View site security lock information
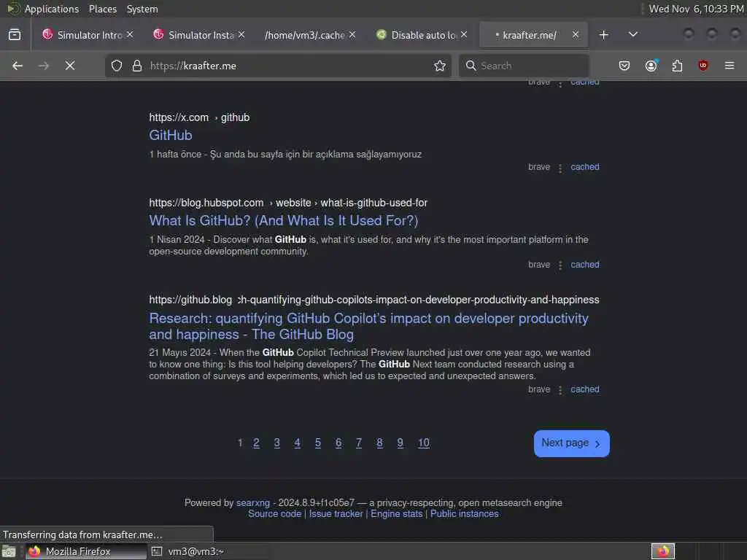This screenshot has width=747, height=560. click(x=137, y=66)
